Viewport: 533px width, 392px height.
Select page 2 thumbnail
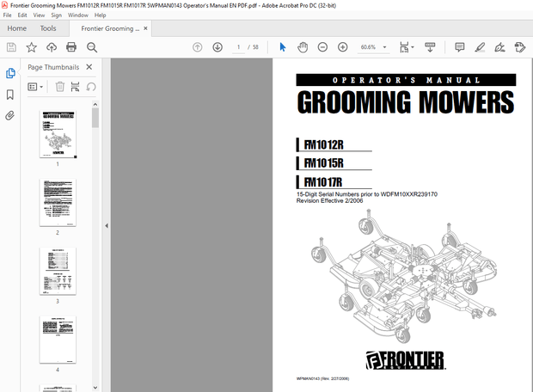[x=58, y=203]
